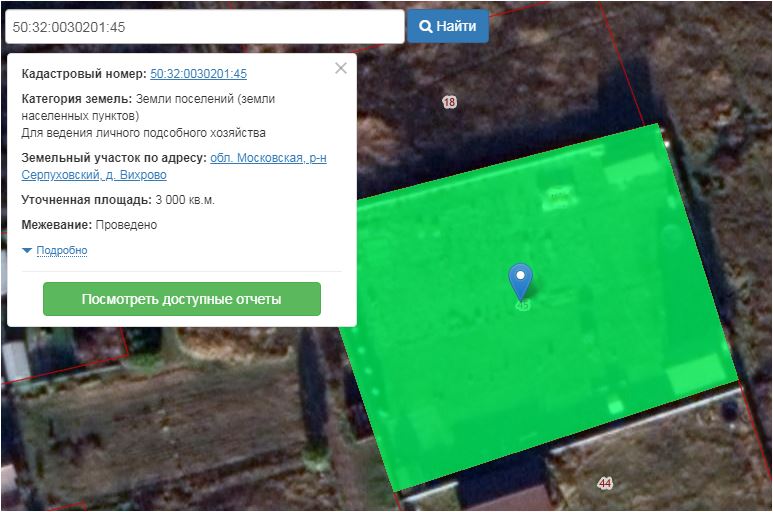Screen dimensions: 773x512
Task: Click parcel label 45 beneath the pin
Action: point(521,305)
